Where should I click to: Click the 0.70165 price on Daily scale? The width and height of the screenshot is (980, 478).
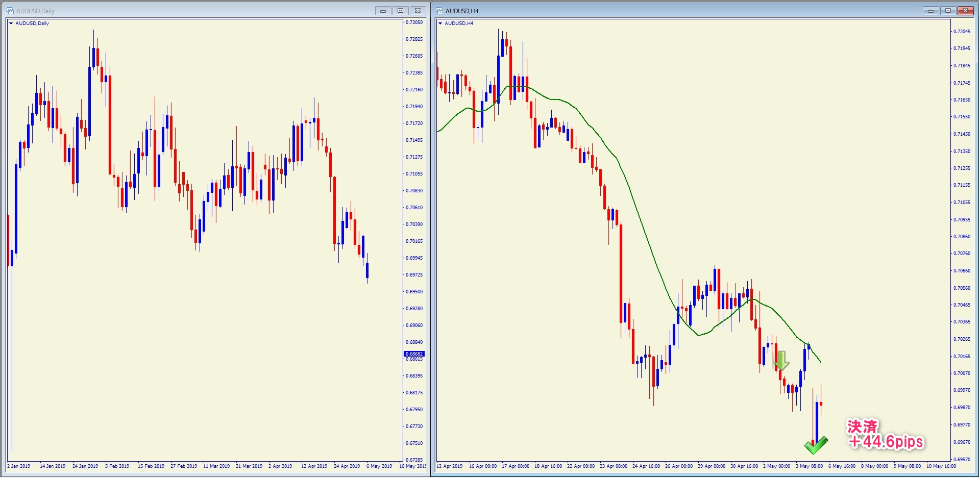(414, 241)
